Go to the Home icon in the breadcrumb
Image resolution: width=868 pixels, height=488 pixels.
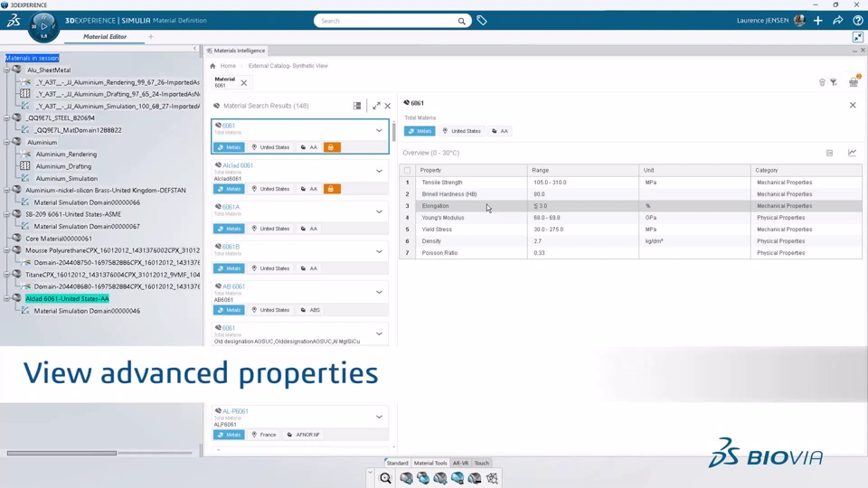[x=212, y=66]
